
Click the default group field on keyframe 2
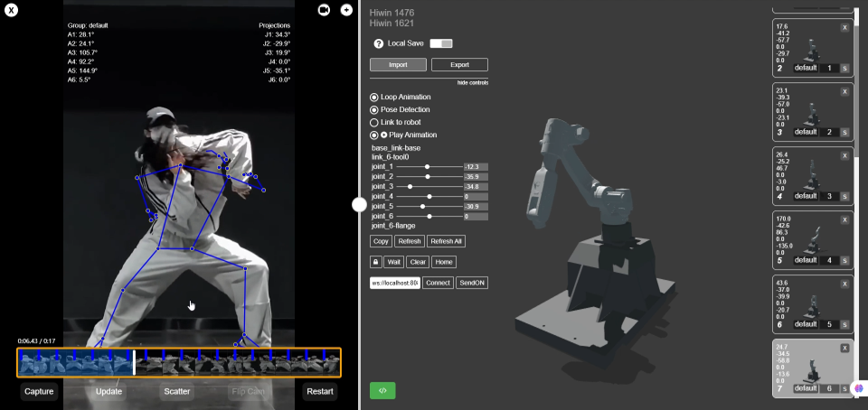pyautogui.click(x=806, y=68)
